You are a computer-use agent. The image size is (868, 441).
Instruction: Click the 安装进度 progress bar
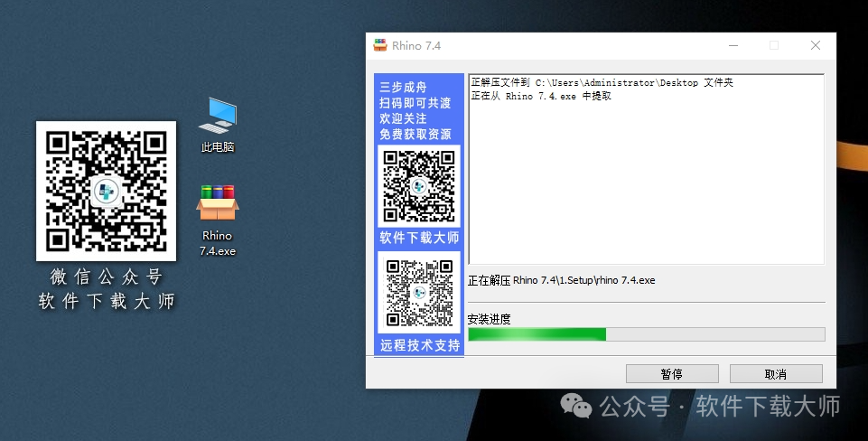click(647, 334)
